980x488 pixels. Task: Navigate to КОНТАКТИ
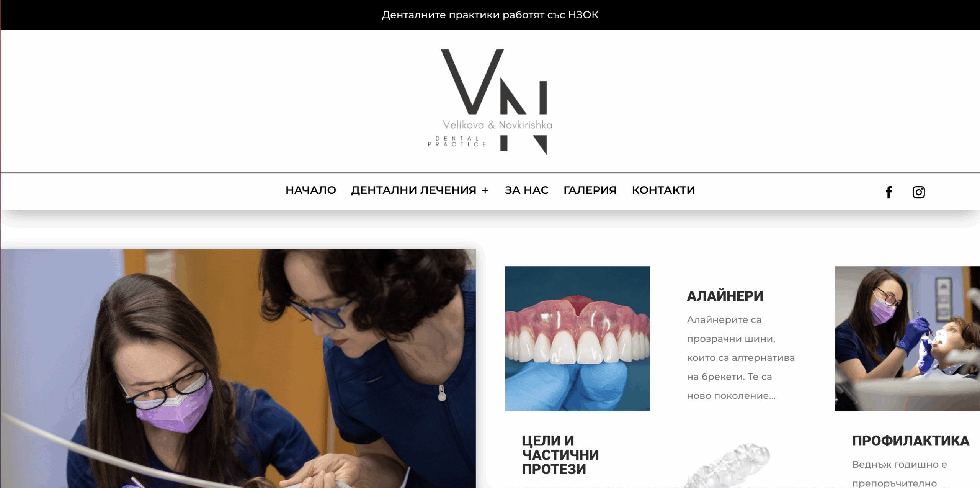(663, 190)
